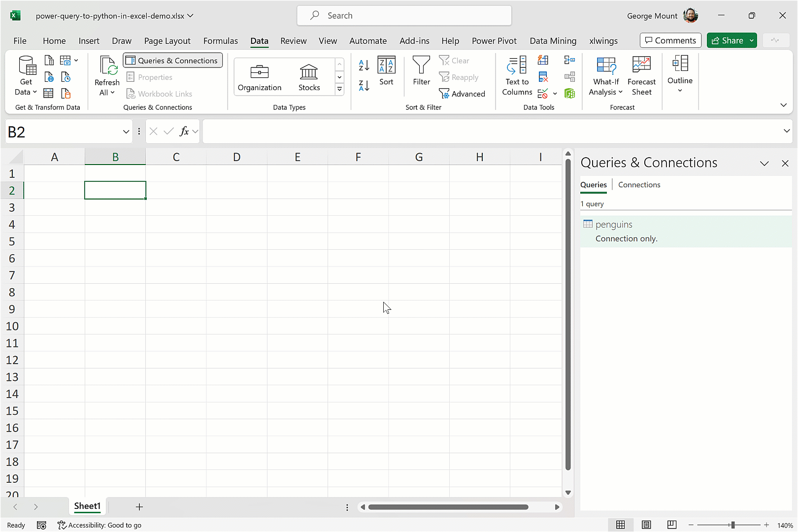Viewport: 798px width, 532px height.
Task: Select the penguins query in the pane
Action: tap(614, 225)
